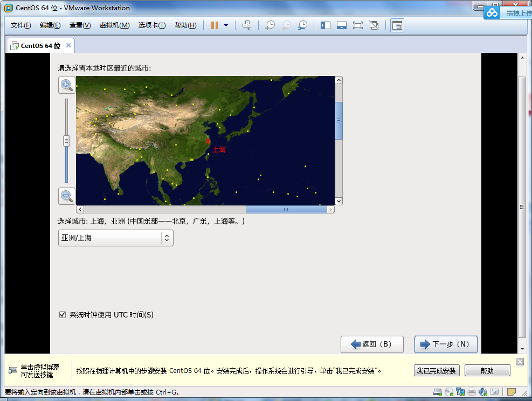Screen dimensions: 532x401
Task: Suspend the virtual machine with the pause icon
Action: pyautogui.click(x=214, y=25)
